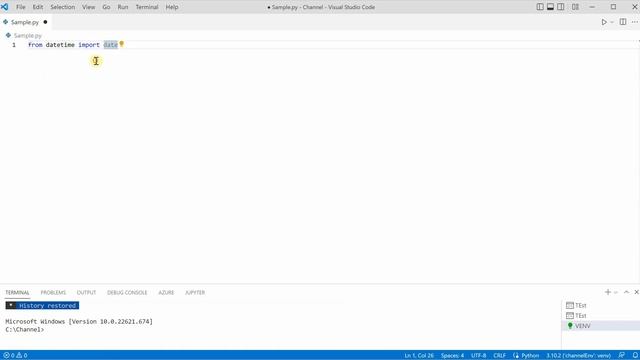This screenshot has width=640, height=360.
Task: Change encoding via UTF-8 indicator
Action: coord(478,356)
